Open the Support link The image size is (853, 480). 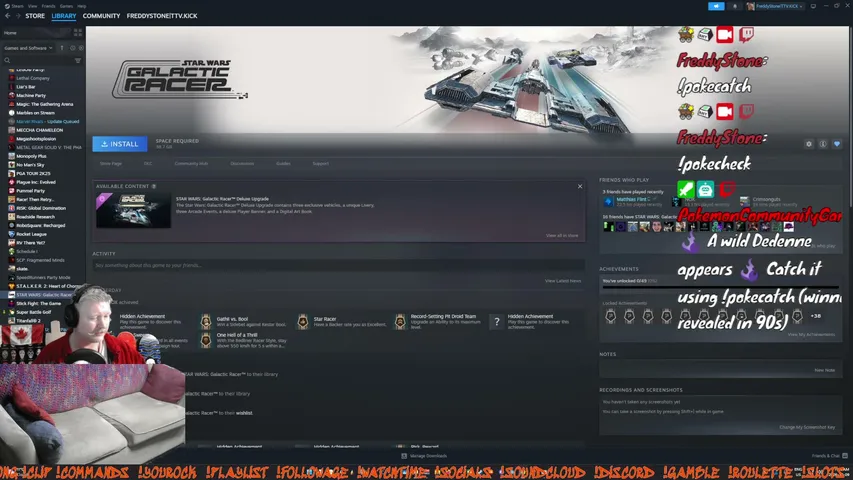tap(320, 163)
